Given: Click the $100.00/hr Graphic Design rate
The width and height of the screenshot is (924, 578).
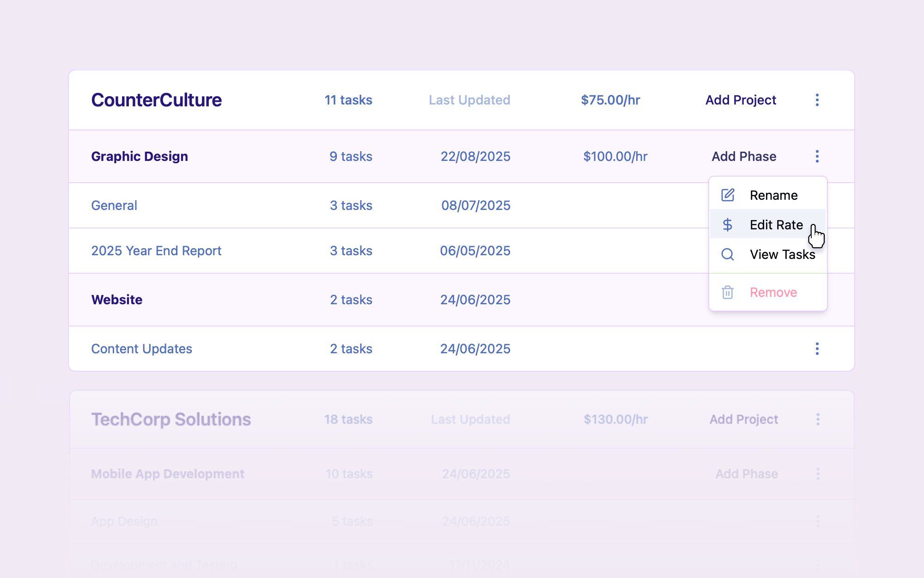Looking at the screenshot, I should click(x=615, y=156).
